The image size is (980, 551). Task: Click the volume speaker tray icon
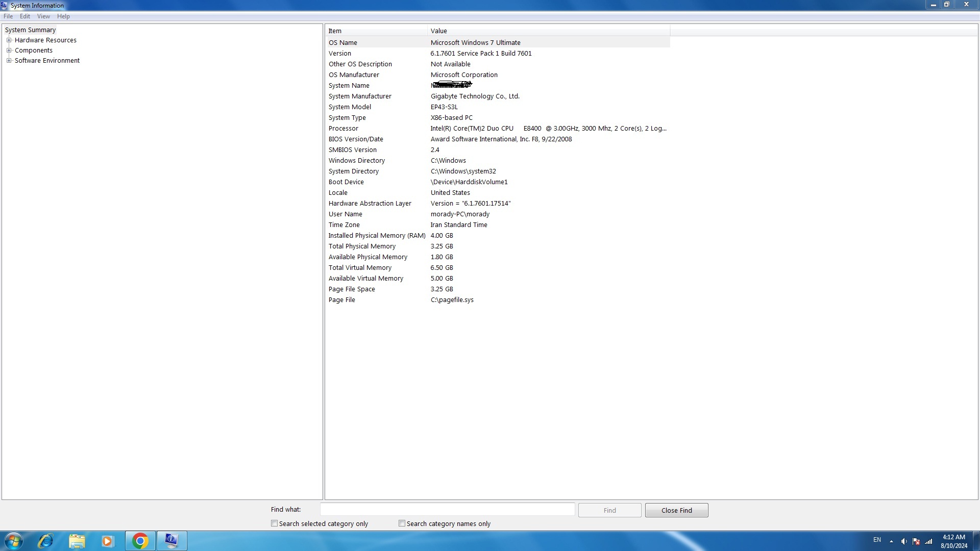click(x=904, y=541)
